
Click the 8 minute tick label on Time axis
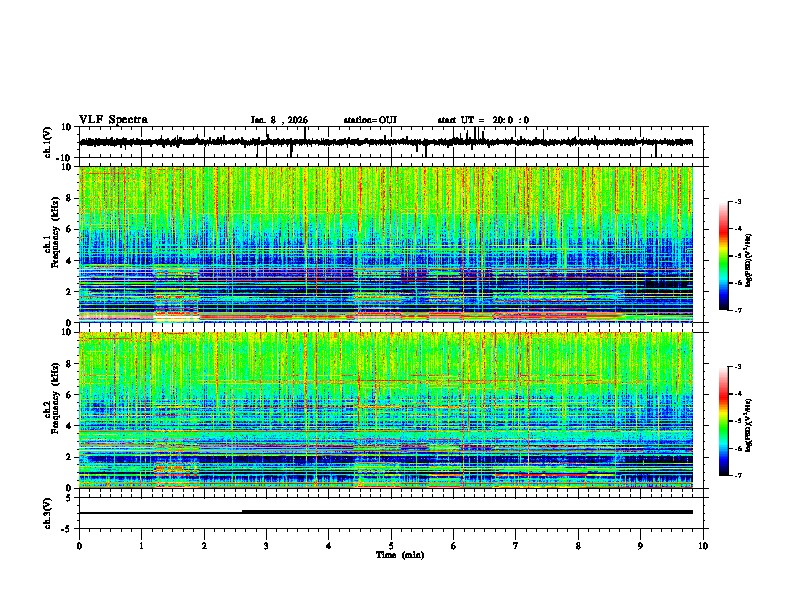(x=578, y=546)
